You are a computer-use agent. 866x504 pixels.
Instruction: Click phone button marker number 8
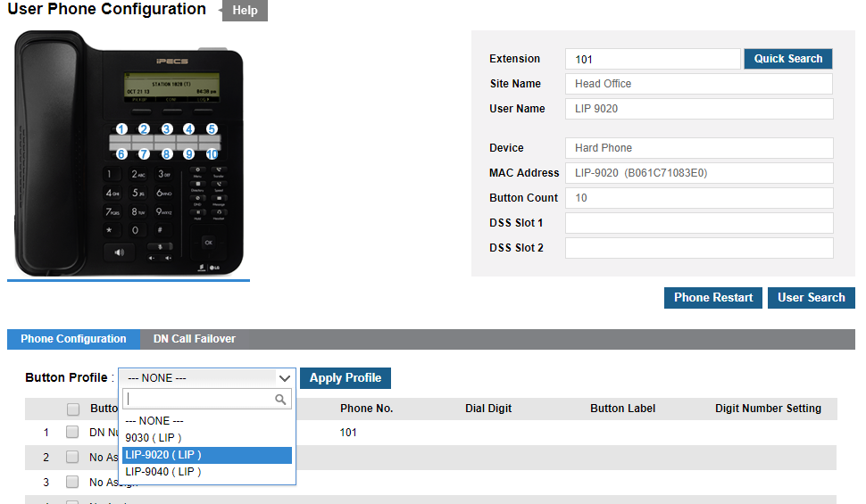click(x=167, y=154)
